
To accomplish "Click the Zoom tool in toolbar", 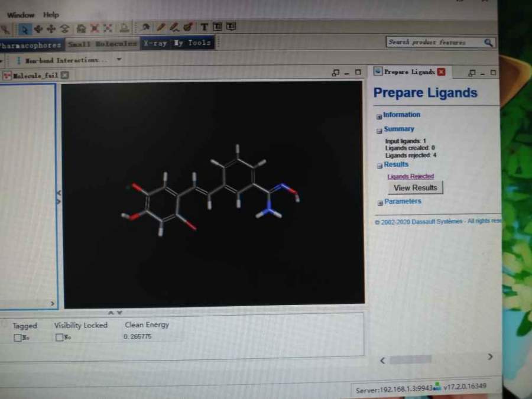I will pyautogui.click(x=64, y=28).
